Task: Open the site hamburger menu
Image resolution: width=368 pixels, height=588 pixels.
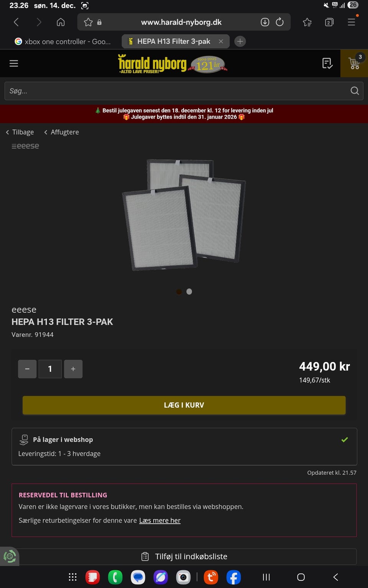Action: coord(14,63)
